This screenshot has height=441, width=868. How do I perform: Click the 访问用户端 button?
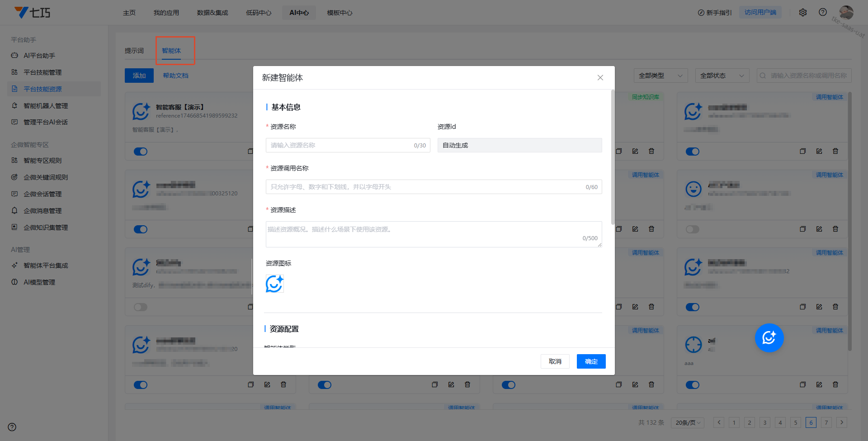point(760,12)
